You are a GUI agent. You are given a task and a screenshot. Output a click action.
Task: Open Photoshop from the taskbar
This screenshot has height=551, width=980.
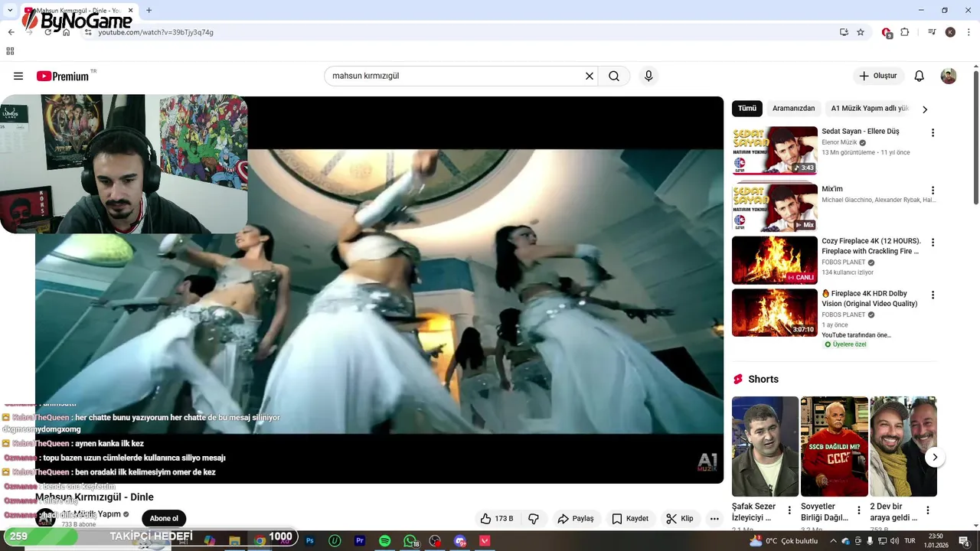point(310,540)
